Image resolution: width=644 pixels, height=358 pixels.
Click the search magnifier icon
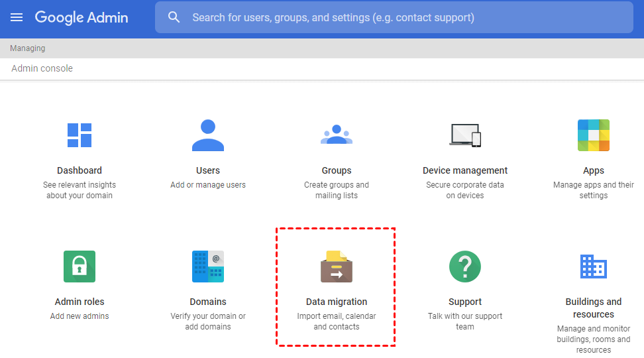174,17
